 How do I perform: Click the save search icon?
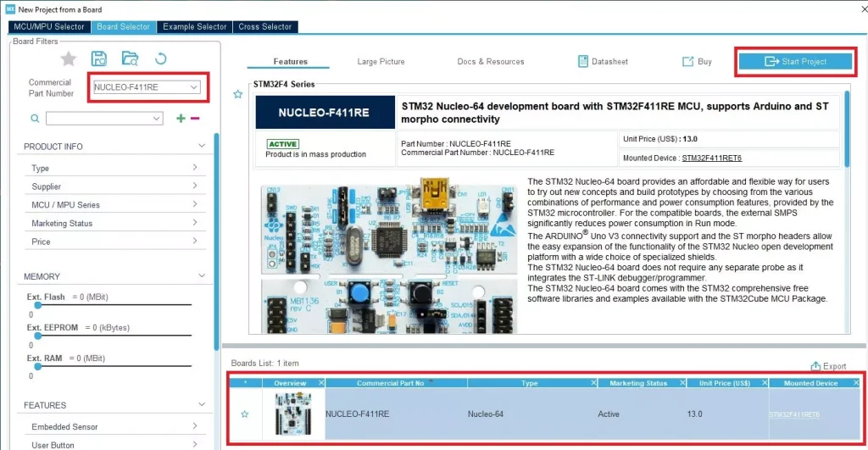click(99, 58)
